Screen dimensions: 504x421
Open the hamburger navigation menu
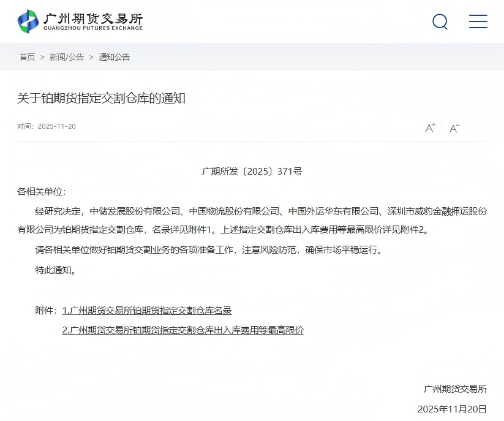(478, 21)
